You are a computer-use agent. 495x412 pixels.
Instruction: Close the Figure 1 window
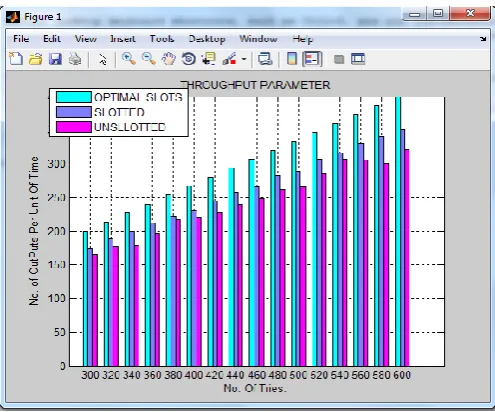(470, 13)
